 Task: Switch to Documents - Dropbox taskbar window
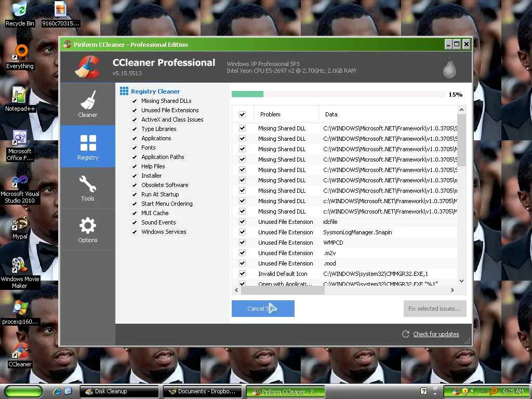tap(203, 391)
